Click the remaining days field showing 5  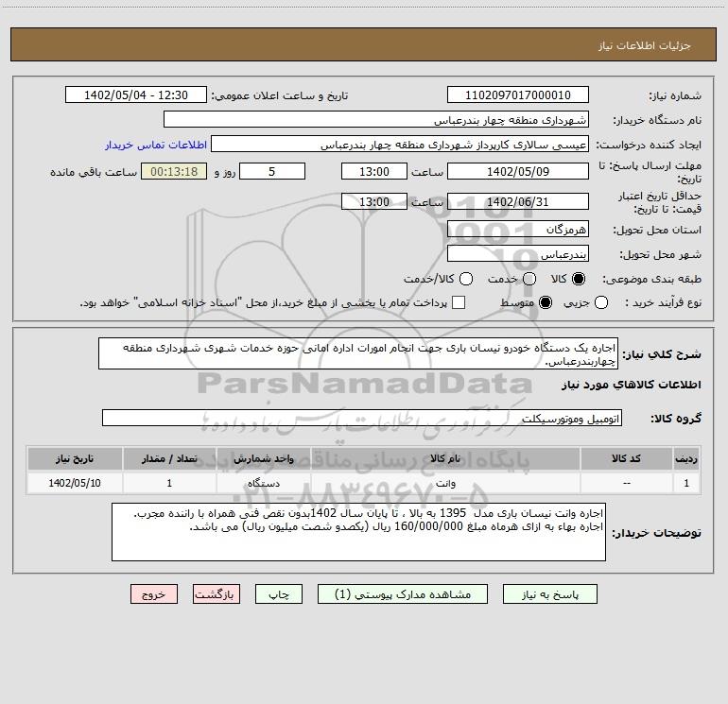tap(272, 171)
